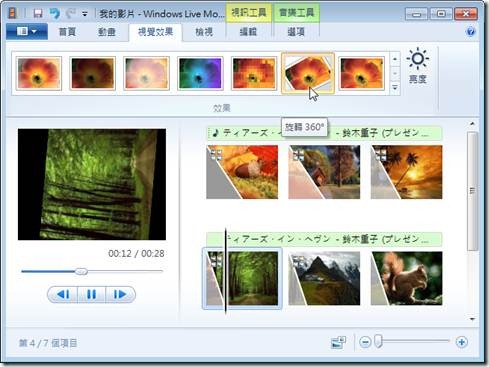Open the quick access toolbar customize dropdown
Image resolution: width=489 pixels, height=367 pixels.
coord(85,14)
